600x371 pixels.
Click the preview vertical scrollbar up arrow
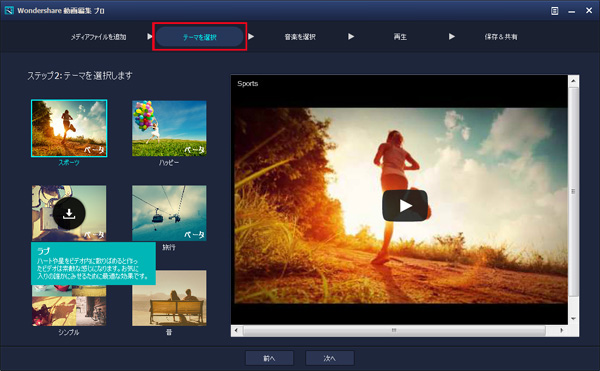pyautogui.click(x=573, y=81)
